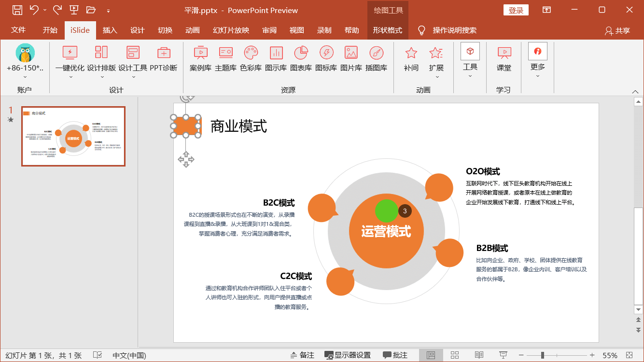Select the orange rectangle beside title
This screenshot has height=362, width=644.
point(186,126)
